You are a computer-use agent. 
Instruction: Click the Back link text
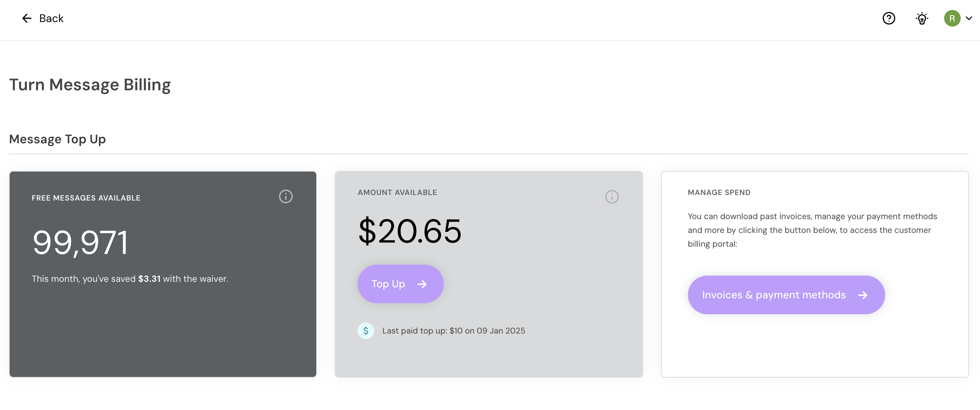[x=51, y=18]
